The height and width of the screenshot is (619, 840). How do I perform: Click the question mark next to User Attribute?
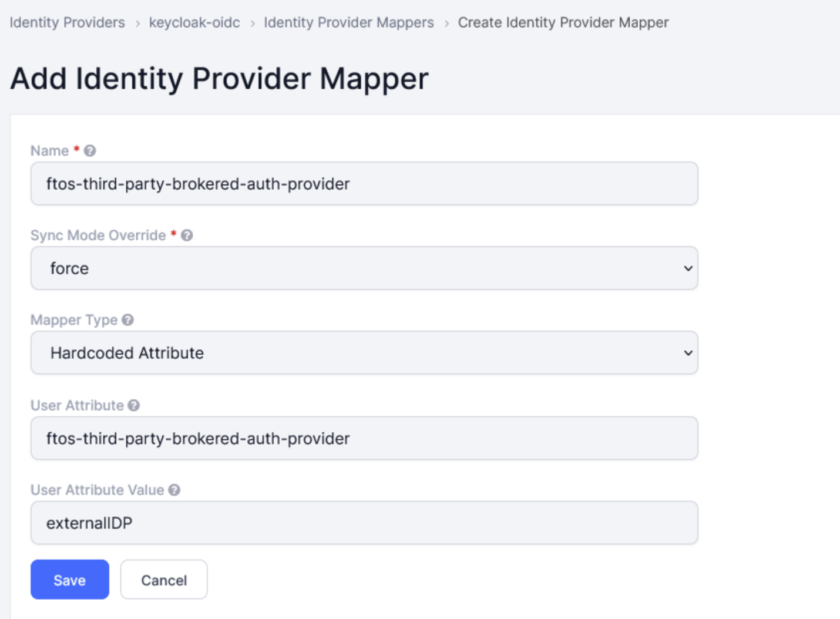(134, 406)
